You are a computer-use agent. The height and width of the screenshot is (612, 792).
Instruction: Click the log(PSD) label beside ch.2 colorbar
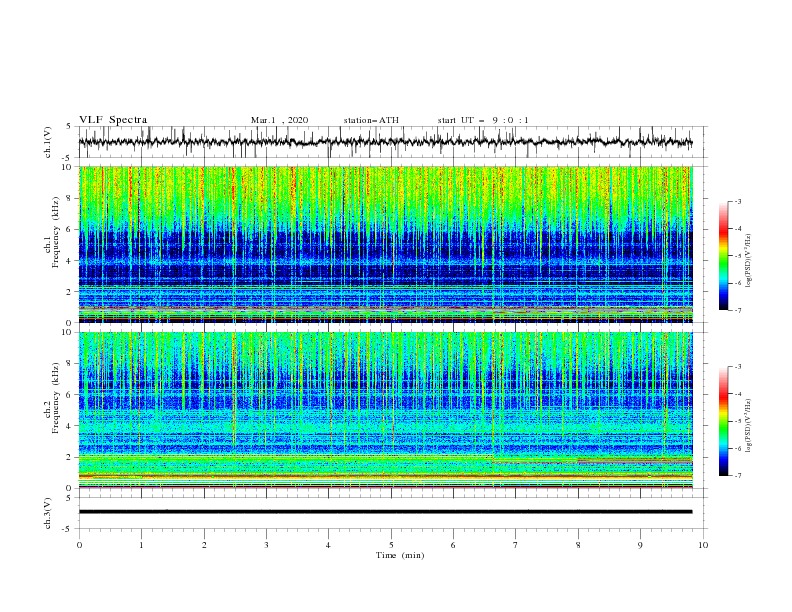point(750,426)
